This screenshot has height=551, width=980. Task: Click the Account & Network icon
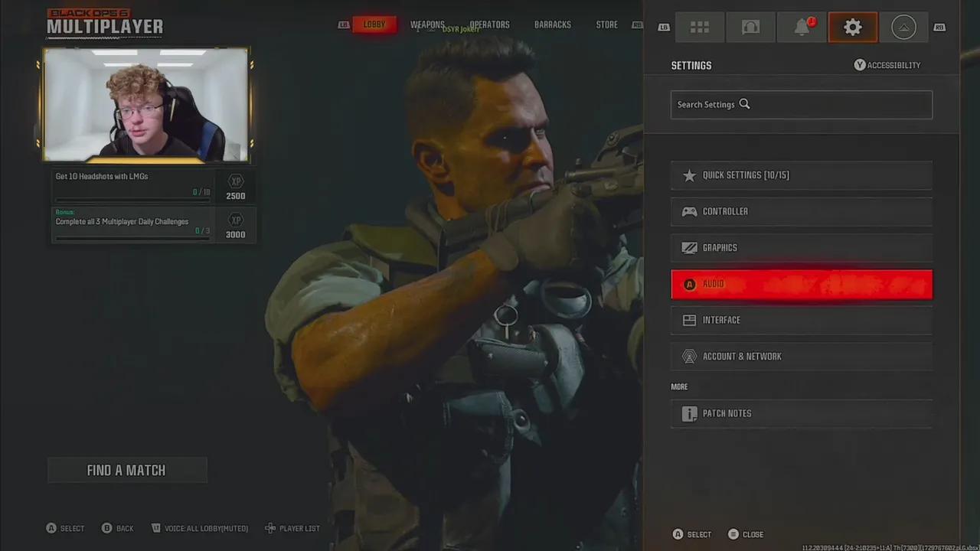[689, 357]
